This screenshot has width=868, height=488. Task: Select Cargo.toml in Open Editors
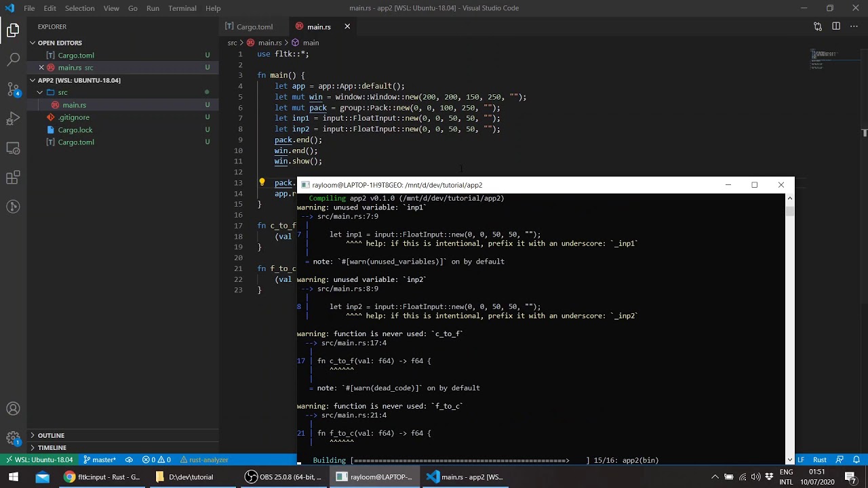click(122, 55)
